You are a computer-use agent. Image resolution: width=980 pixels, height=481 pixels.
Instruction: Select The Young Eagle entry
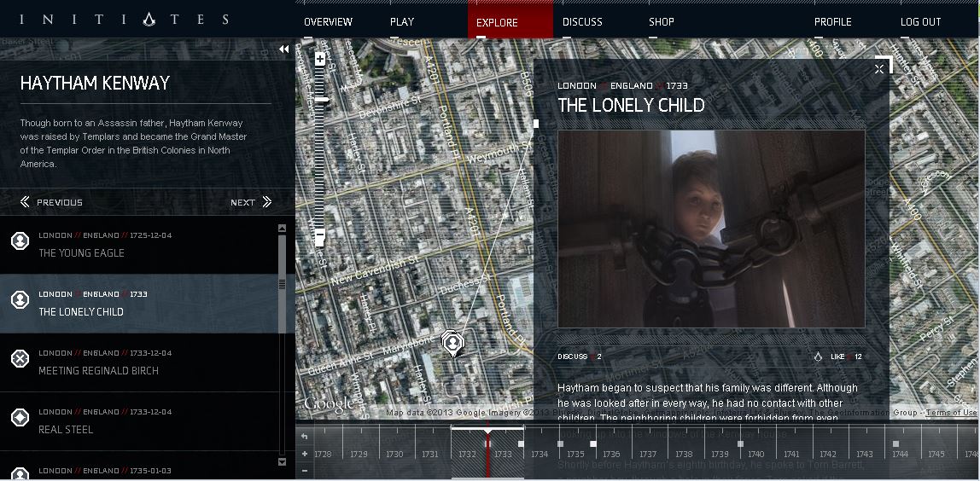click(138, 244)
